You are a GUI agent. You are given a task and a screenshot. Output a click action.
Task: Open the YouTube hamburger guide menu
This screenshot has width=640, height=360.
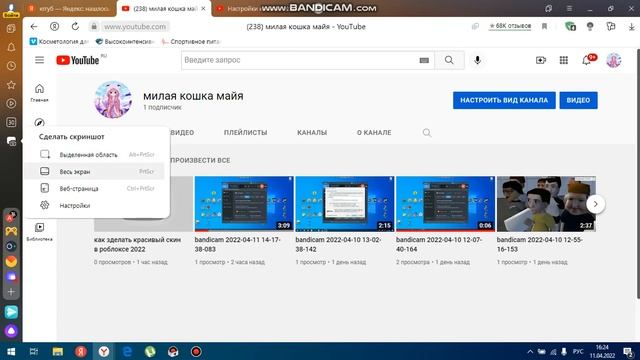pyautogui.click(x=39, y=60)
